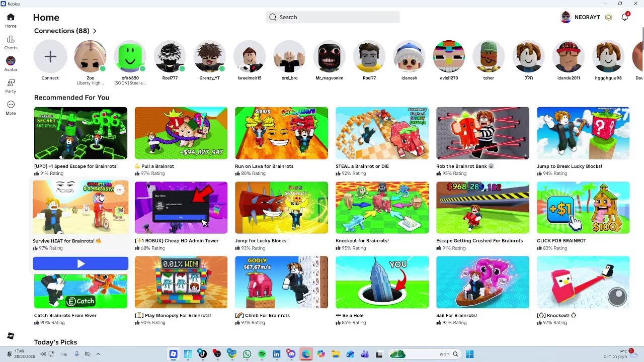Open ofir6850's green avatar
Screen dimensions: 644x362
(130, 57)
